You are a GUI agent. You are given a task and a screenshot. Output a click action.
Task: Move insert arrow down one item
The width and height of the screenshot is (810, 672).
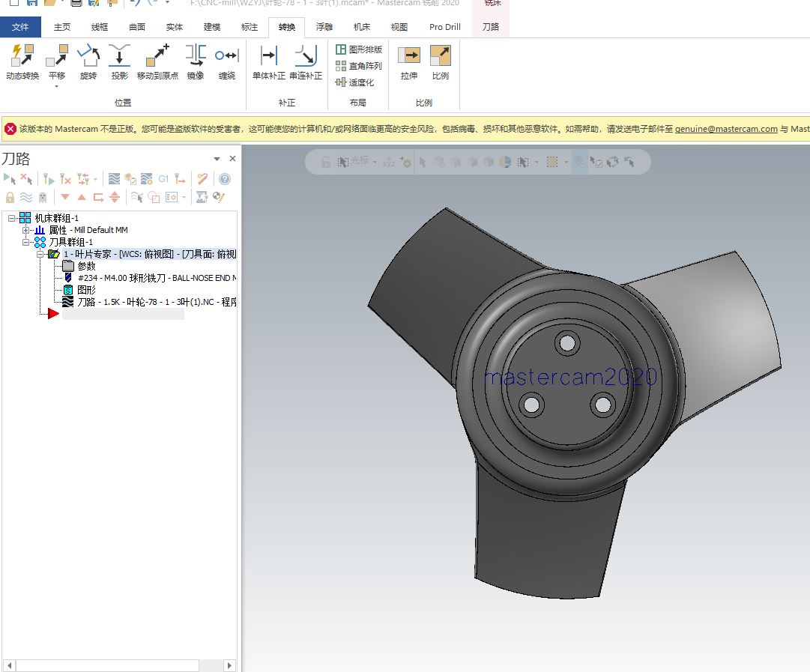tap(65, 197)
